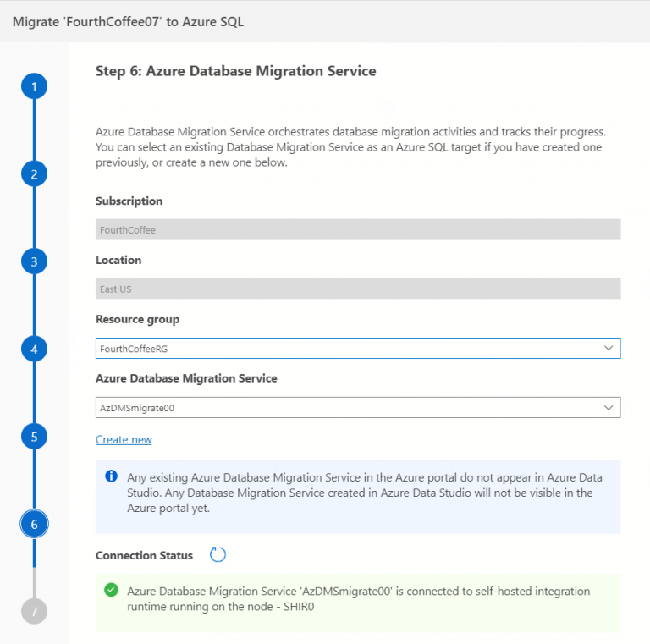The width and height of the screenshot is (650, 644).
Task: Go to wizard step 1
Action: pyautogui.click(x=34, y=86)
